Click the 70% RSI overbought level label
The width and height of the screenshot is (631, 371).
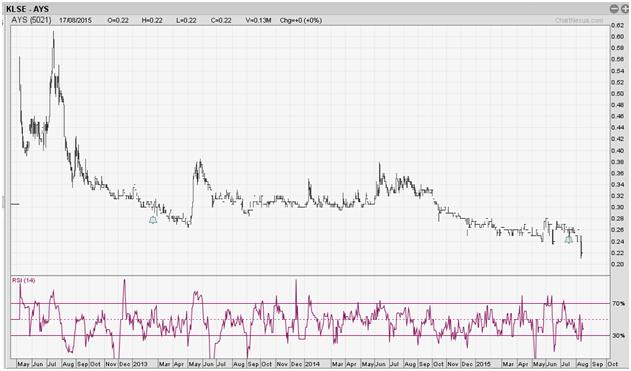(x=619, y=304)
